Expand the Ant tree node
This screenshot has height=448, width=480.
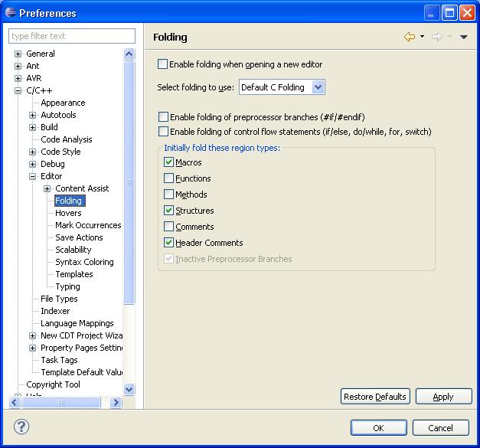pos(18,66)
